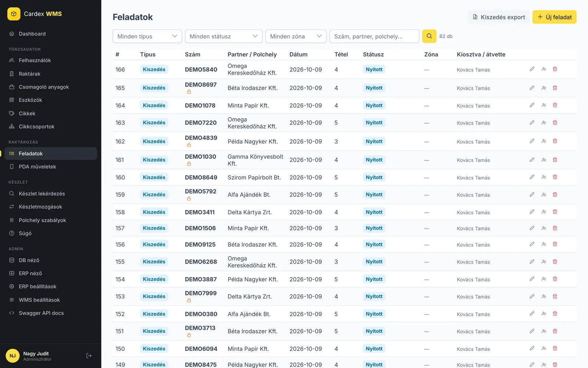588x368 pixels.
Task: Open WMS beállítások in sidebar
Action: (51, 300)
